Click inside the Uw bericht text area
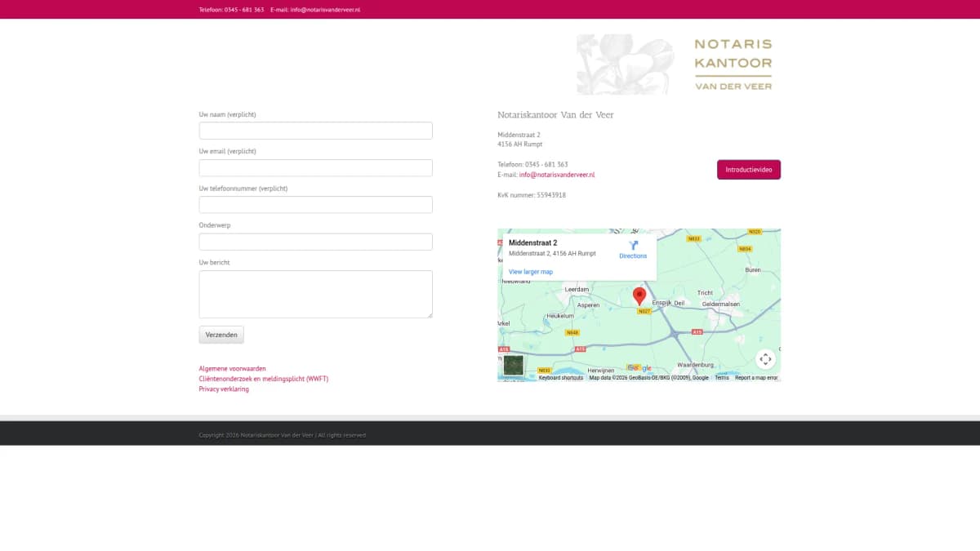The image size is (980, 551). tap(315, 294)
